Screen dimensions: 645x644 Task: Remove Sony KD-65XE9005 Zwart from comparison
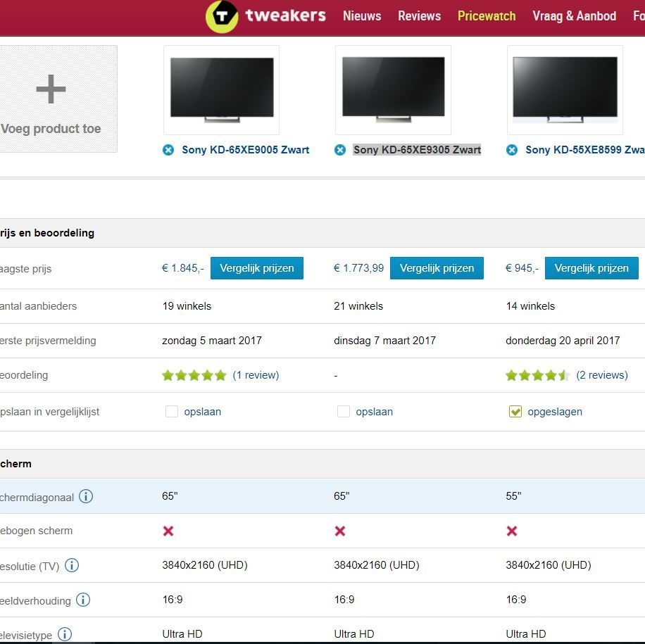pyautogui.click(x=168, y=150)
